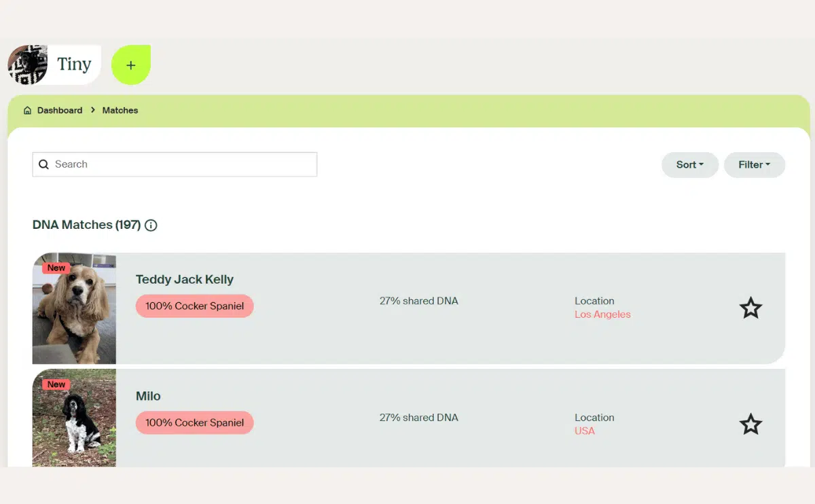The width and height of the screenshot is (815, 504).
Task: Click inside the Search input field
Action: point(174,164)
